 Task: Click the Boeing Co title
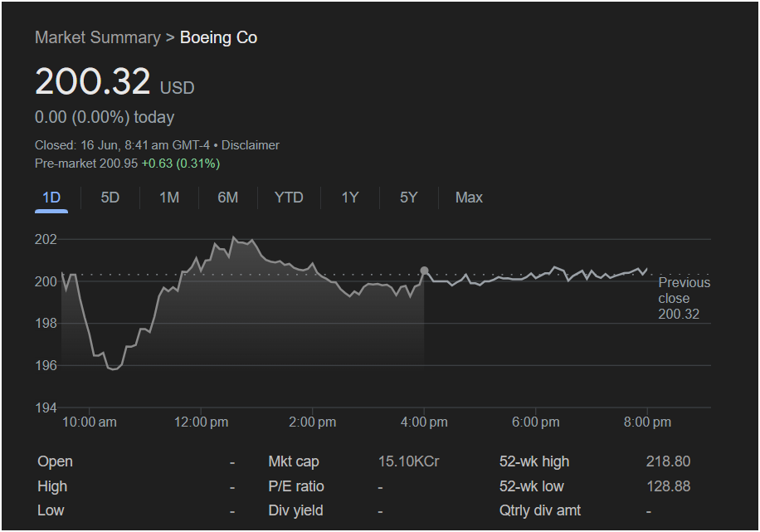click(x=218, y=37)
